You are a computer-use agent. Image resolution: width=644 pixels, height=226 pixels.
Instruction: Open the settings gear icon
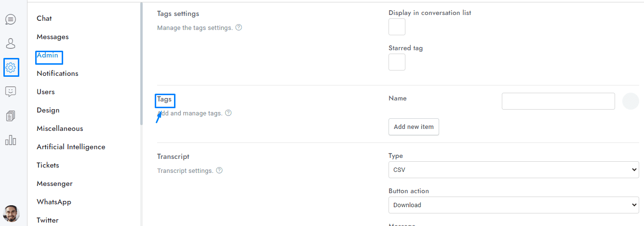click(11, 67)
